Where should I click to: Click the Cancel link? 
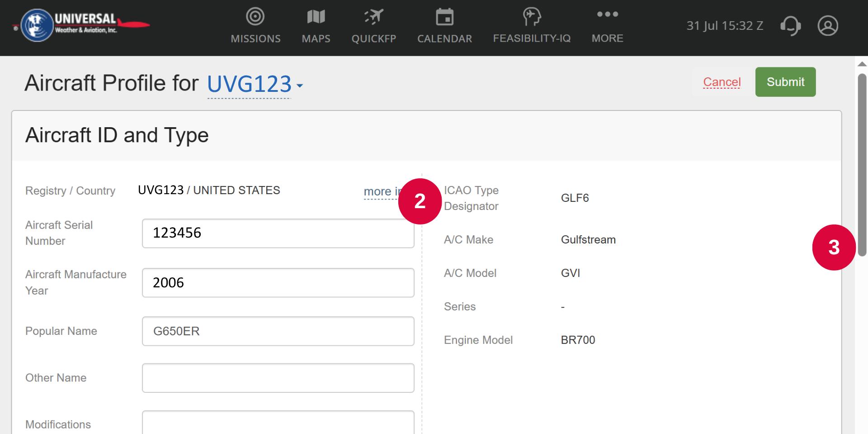[722, 82]
